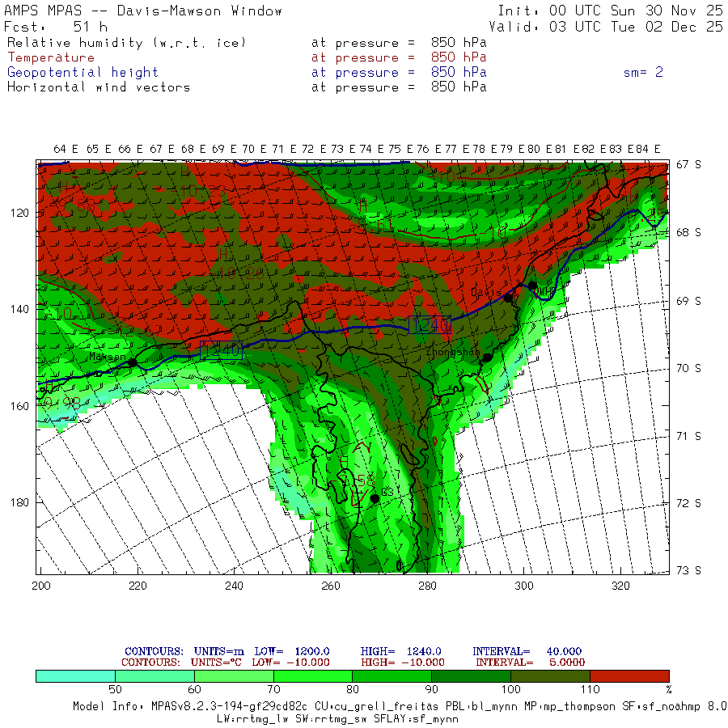Image resolution: width=728 pixels, height=728 pixels.
Task: Click the blue 'INTERVAL= 40.000' text
Action: coord(527,651)
